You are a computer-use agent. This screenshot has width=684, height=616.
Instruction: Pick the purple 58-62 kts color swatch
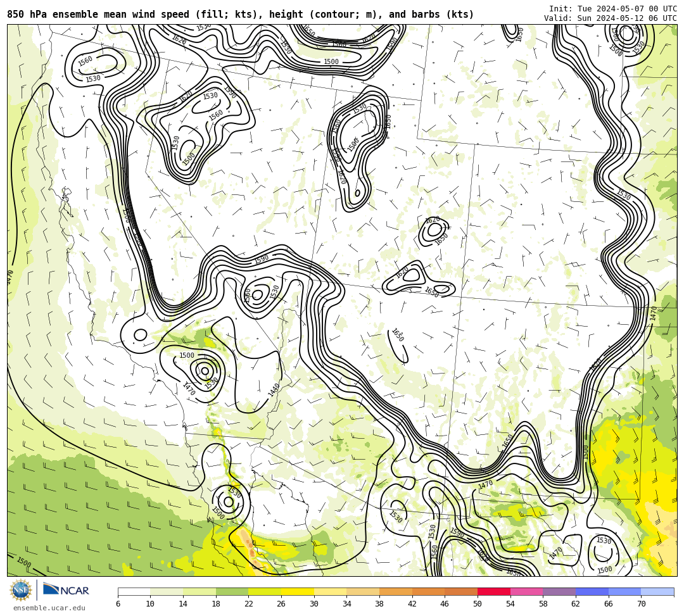click(559, 591)
